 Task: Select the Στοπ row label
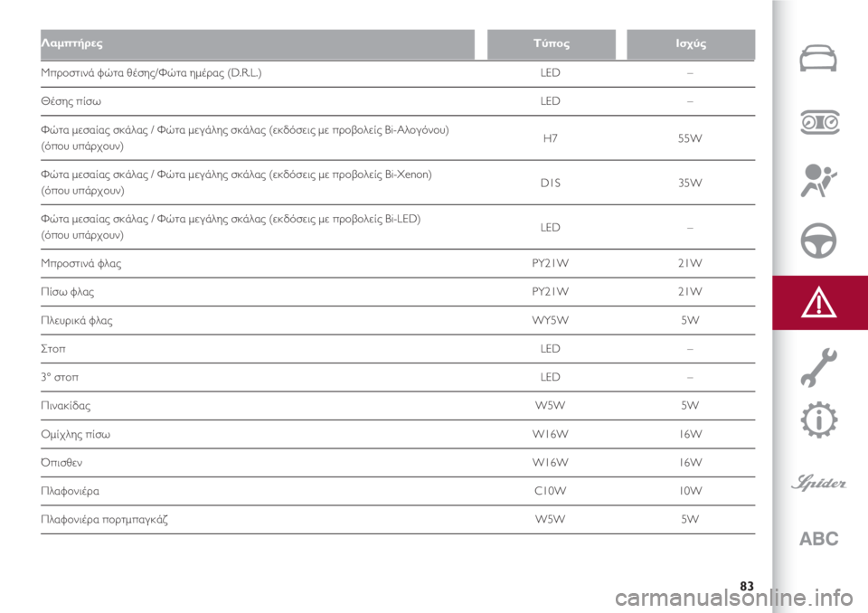pyautogui.click(x=53, y=349)
